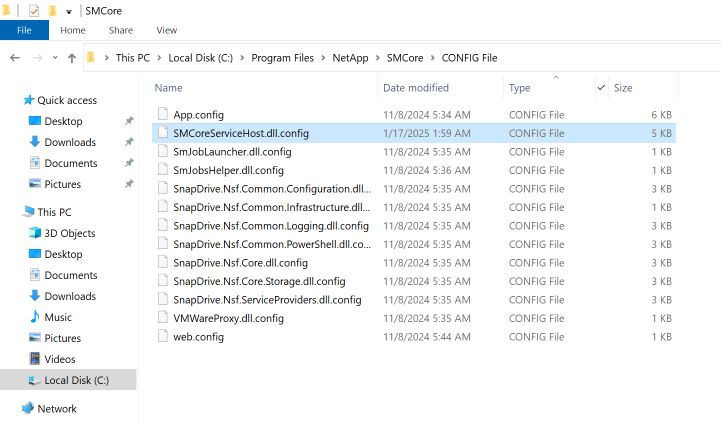Open the Share ribbon tab

point(121,30)
